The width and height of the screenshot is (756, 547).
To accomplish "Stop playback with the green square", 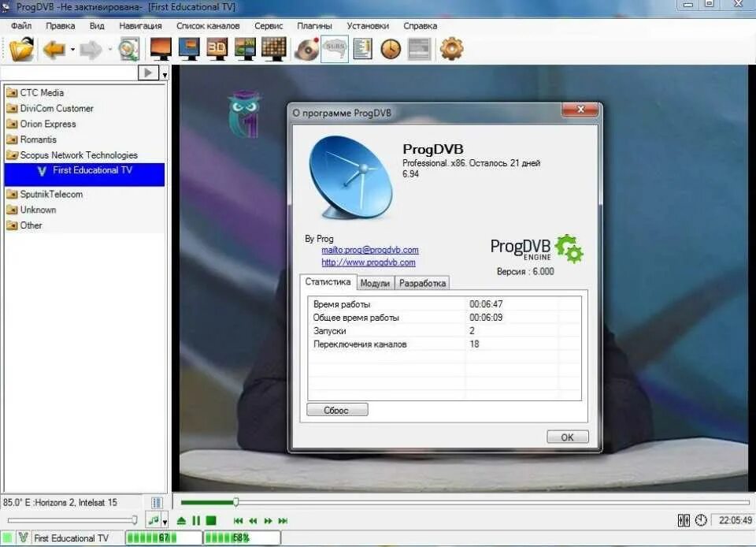I will pos(211,520).
